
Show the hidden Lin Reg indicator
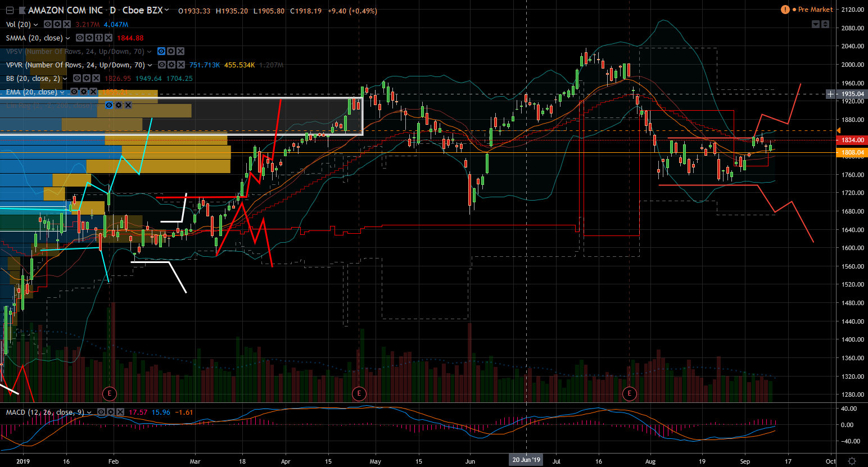pyautogui.click(x=109, y=105)
